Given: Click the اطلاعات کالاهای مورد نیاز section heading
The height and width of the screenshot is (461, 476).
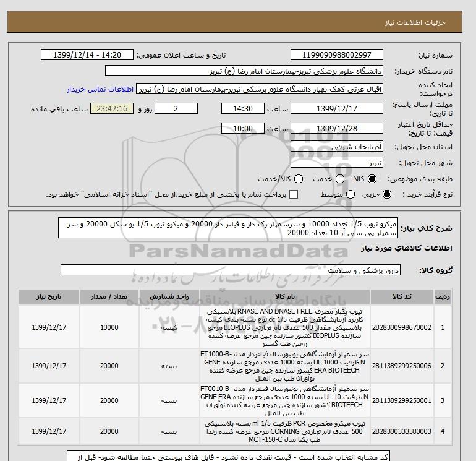Looking at the screenshot, I should (407, 248).
